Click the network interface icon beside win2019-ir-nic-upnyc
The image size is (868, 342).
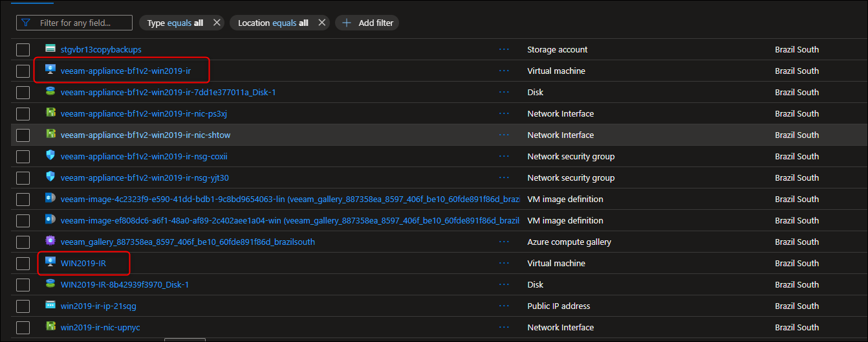pyautogui.click(x=50, y=327)
